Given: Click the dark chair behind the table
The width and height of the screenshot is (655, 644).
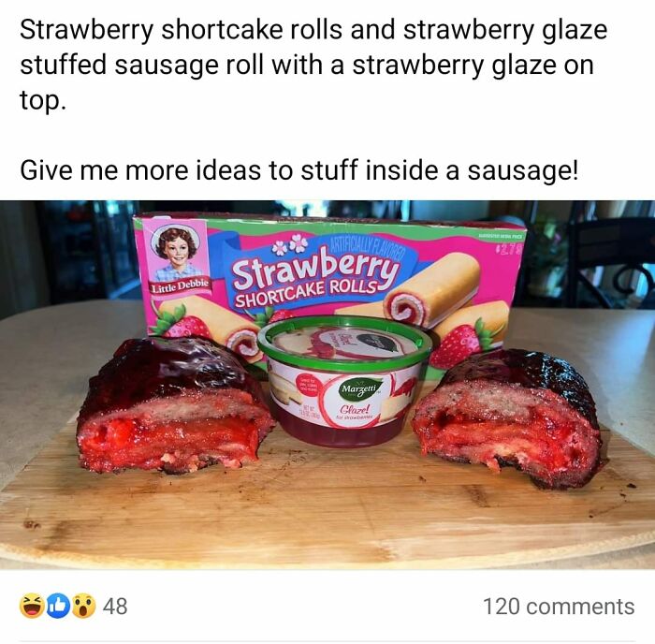Looking at the screenshot, I should point(608,261).
